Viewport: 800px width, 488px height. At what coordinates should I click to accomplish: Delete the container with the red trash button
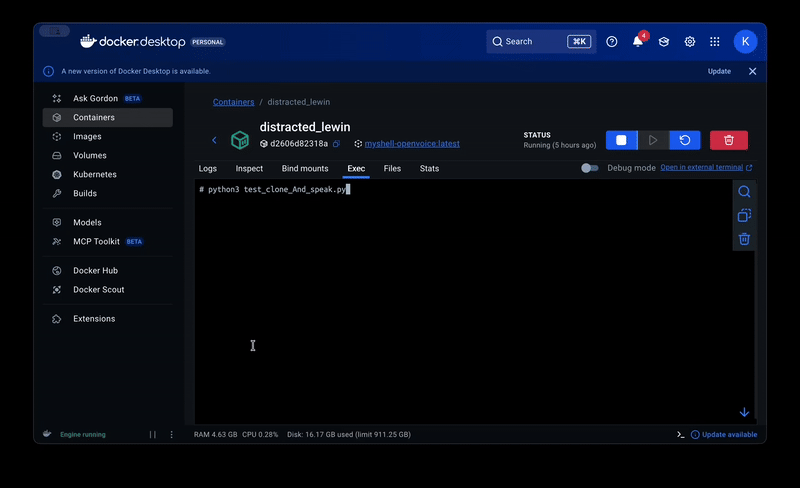point(729,140)
